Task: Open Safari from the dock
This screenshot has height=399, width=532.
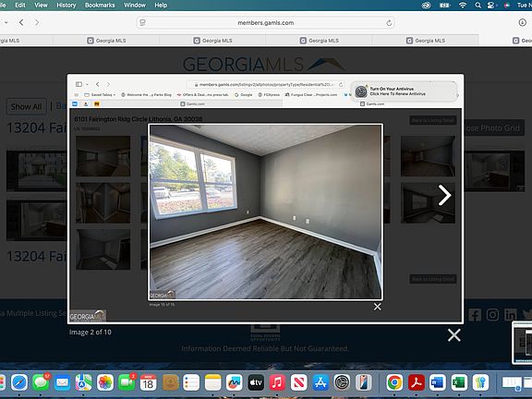Action: click(19, 382)
